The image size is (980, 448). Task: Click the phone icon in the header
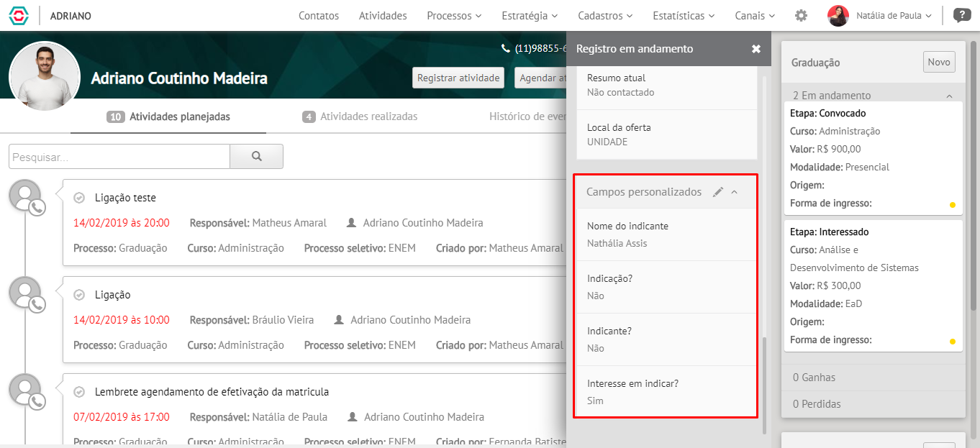point(506,49)
